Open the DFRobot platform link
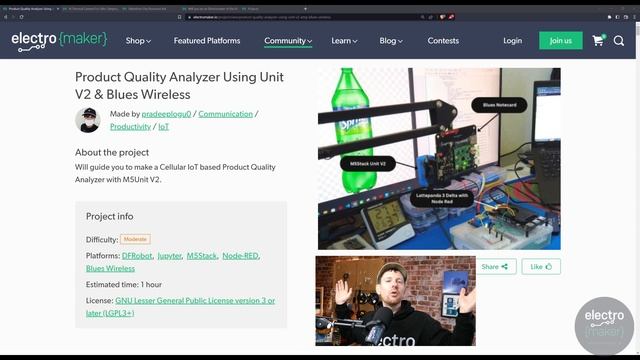Viewport: 640px width, 360px height. 137,256
